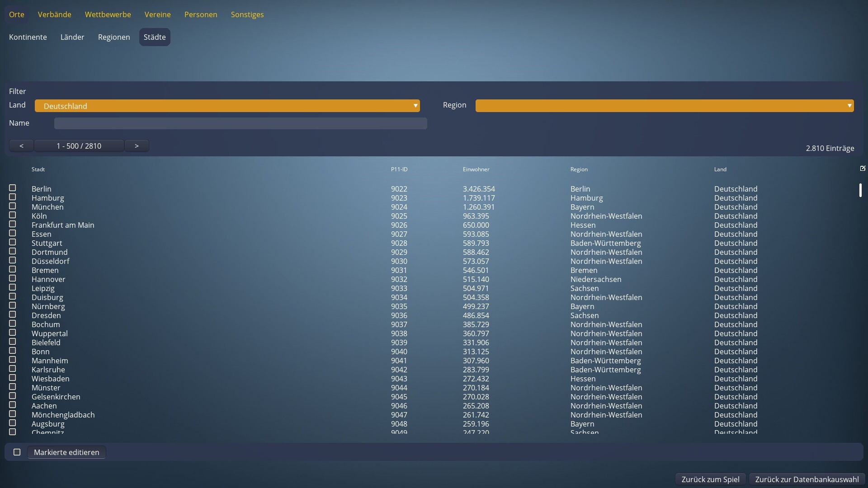Go to the previous page with the arrow
The height and width of the screenshot is (488, 868).
[21, 145]
